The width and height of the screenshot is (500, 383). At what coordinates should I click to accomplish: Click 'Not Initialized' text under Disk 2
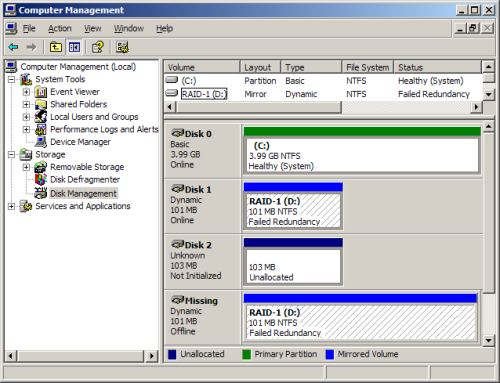pyautogui.click(x=196, y=276)
